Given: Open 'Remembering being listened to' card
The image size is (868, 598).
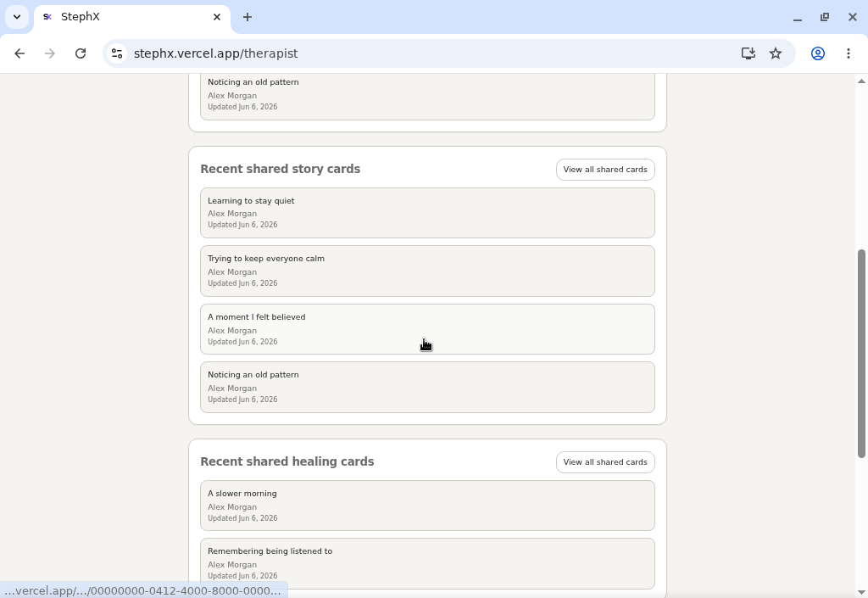Looking at the screenshot, I should [x=427, y=564].
